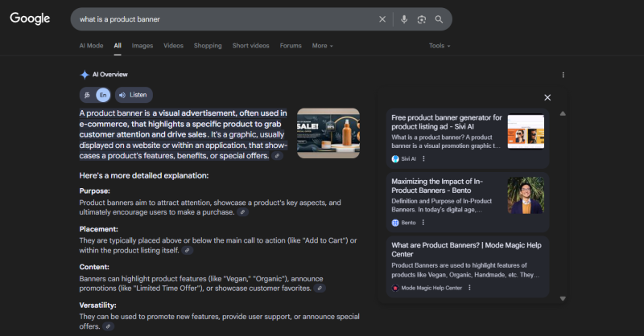Switch to Images tab
The width and height of the screenshot is (644, 336).
(142, 46)
